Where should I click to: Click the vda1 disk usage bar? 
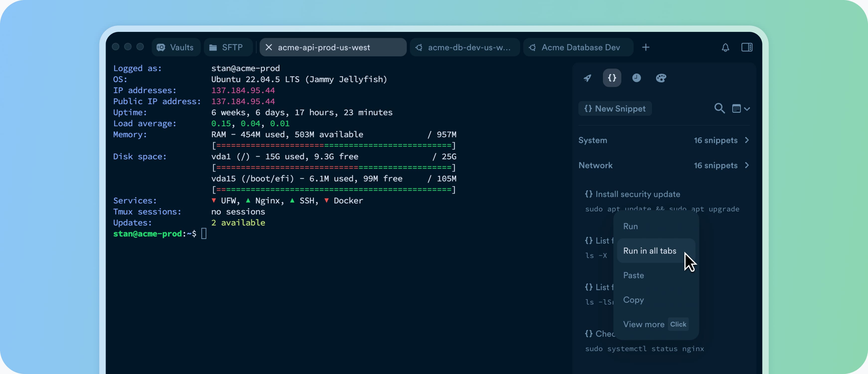click(334, 167)
